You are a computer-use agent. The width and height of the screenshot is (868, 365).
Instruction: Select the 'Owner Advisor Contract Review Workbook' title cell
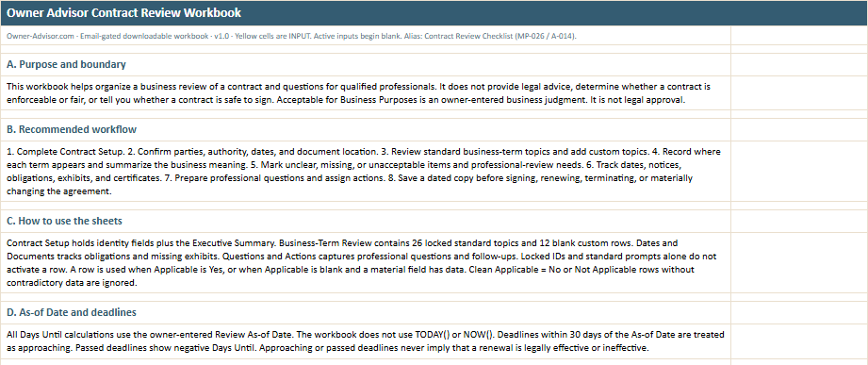click(434, 13)
